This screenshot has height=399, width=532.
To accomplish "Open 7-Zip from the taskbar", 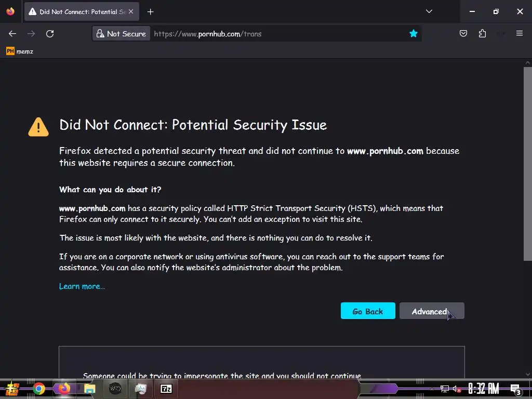I will point(166,389).
